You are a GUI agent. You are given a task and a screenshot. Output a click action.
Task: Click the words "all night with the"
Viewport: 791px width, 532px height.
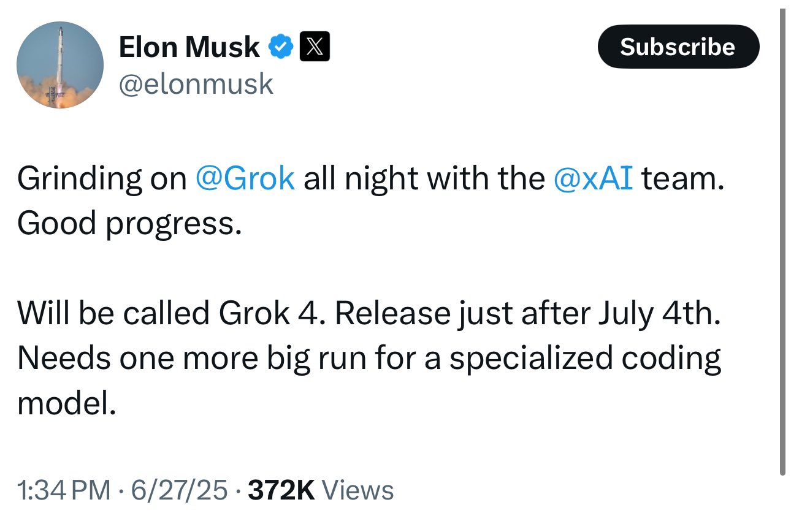tap(424, 178)
